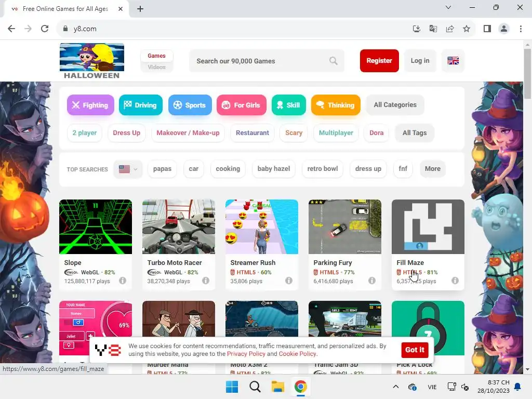
Task: Switch to the Videos tab
Action: pyautogui.click(x=156, y=67)
